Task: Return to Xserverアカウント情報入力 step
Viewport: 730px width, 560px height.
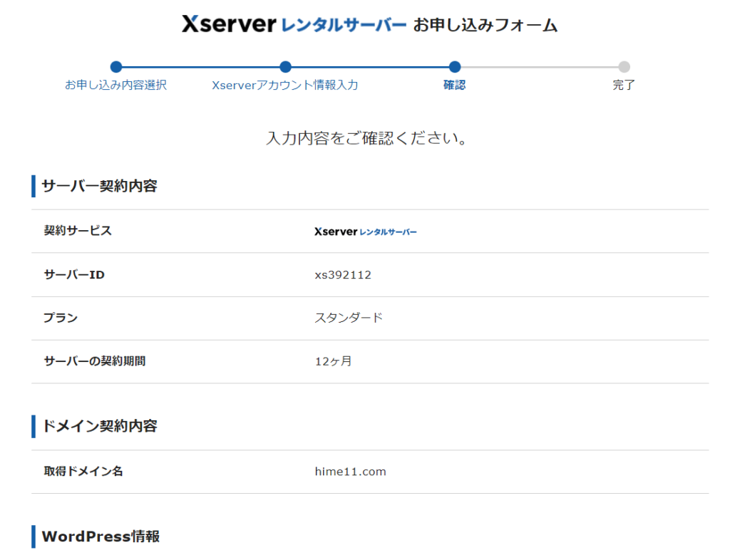Action: coord(285,85)
